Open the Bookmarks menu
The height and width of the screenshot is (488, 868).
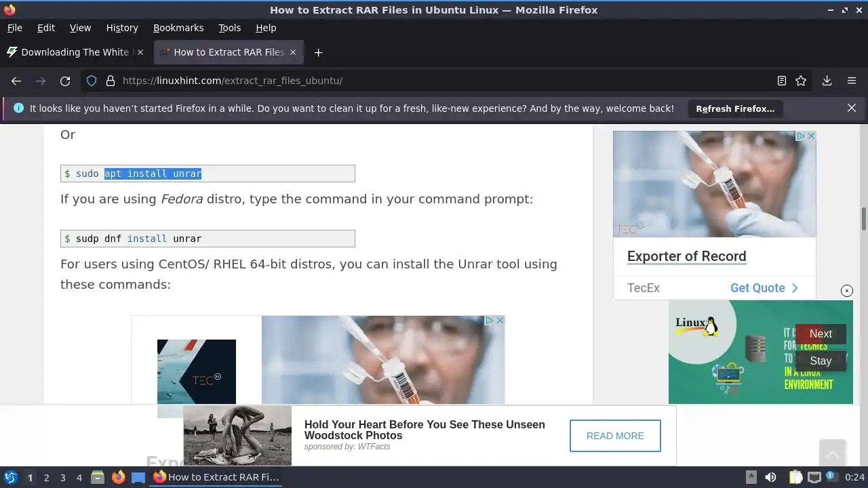[x=178, y=28]
